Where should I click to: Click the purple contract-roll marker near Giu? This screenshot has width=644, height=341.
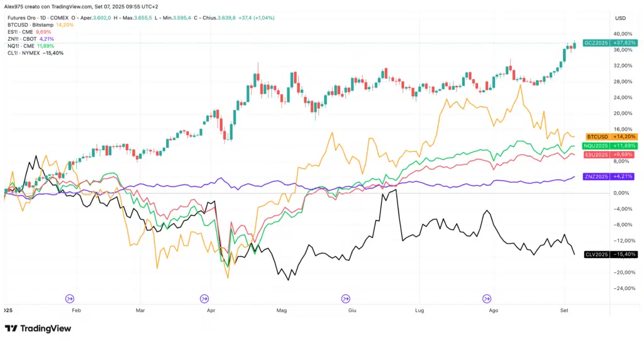pos(345,299)
